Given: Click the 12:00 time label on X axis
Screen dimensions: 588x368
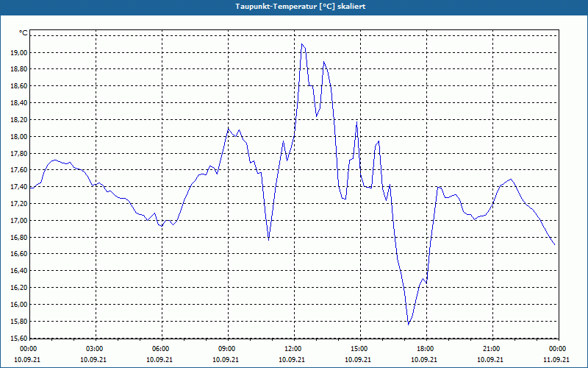Looking at the screenshot, I should pyautogui.click(x=293, y=349).
